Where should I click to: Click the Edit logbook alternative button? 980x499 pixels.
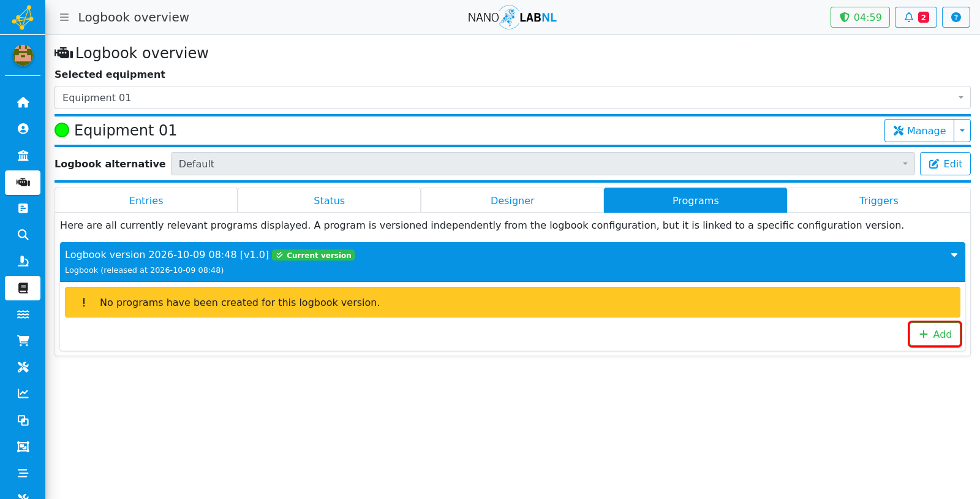[945, 164]
